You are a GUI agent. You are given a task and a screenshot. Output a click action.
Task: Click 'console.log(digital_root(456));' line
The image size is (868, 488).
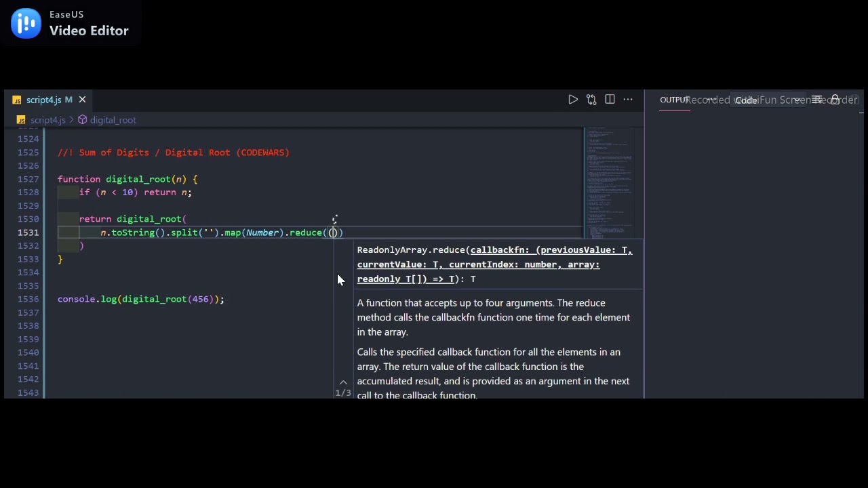click(141, 299)
